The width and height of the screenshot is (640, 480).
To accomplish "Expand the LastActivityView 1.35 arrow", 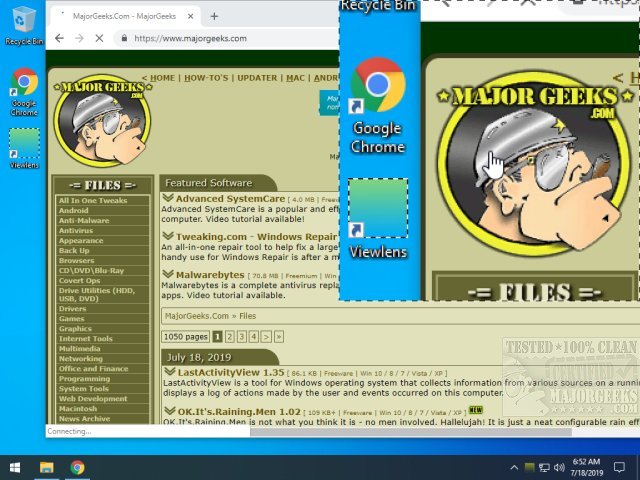I will tap(169, 372).
